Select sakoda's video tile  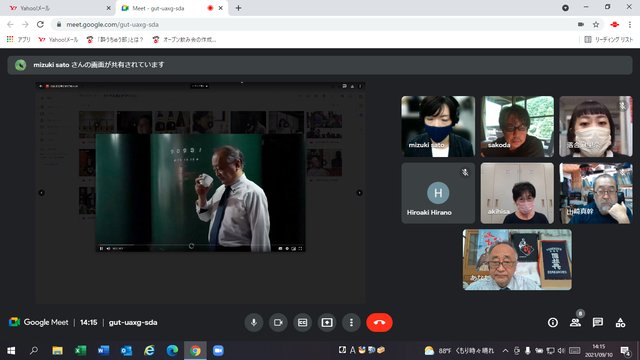[517, 127]
